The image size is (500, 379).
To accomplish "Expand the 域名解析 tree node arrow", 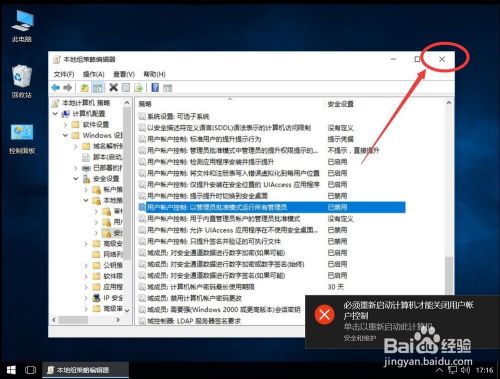I will click(x=76, y=146).
